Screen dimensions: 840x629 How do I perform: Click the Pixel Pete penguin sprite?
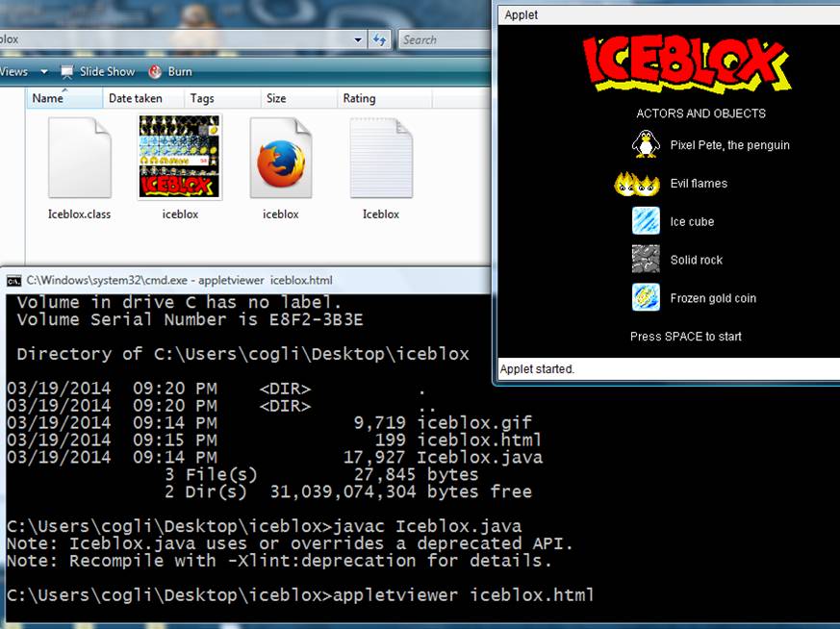(645, 144)
